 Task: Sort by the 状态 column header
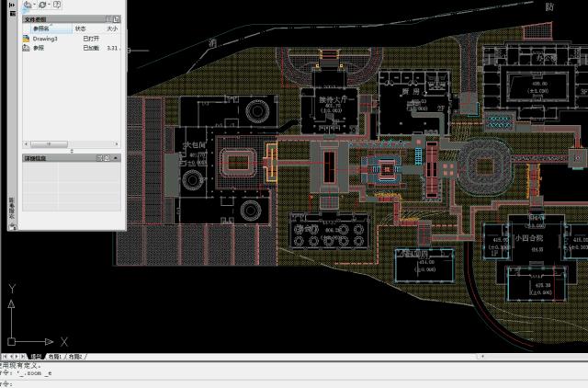click(x=83, y=29)
